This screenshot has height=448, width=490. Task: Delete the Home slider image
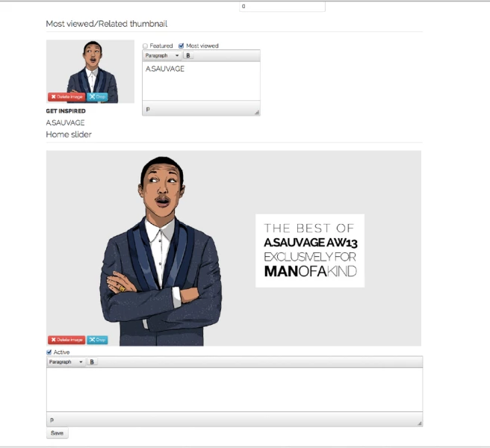66,340
